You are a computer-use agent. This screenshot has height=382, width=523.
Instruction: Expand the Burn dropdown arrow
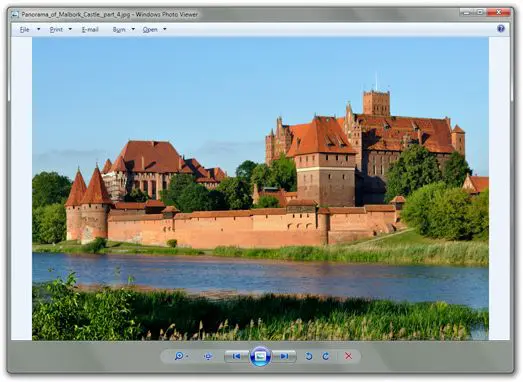(x=133, y=29)
